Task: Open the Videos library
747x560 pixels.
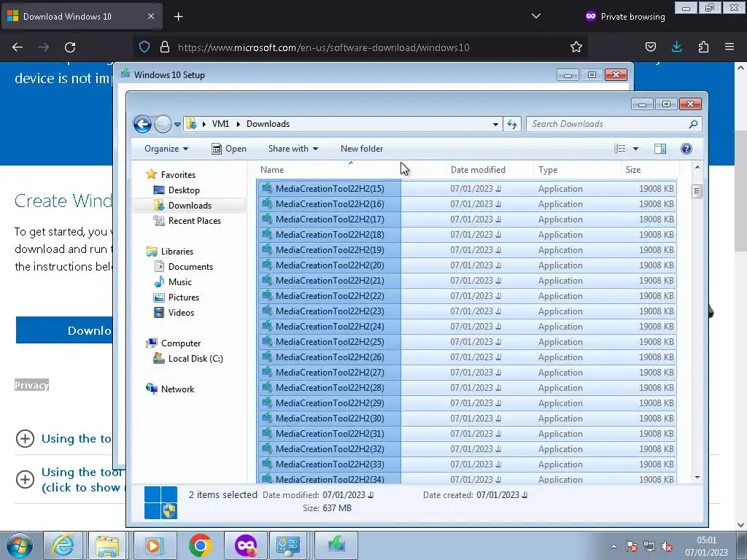Action: 181,312
